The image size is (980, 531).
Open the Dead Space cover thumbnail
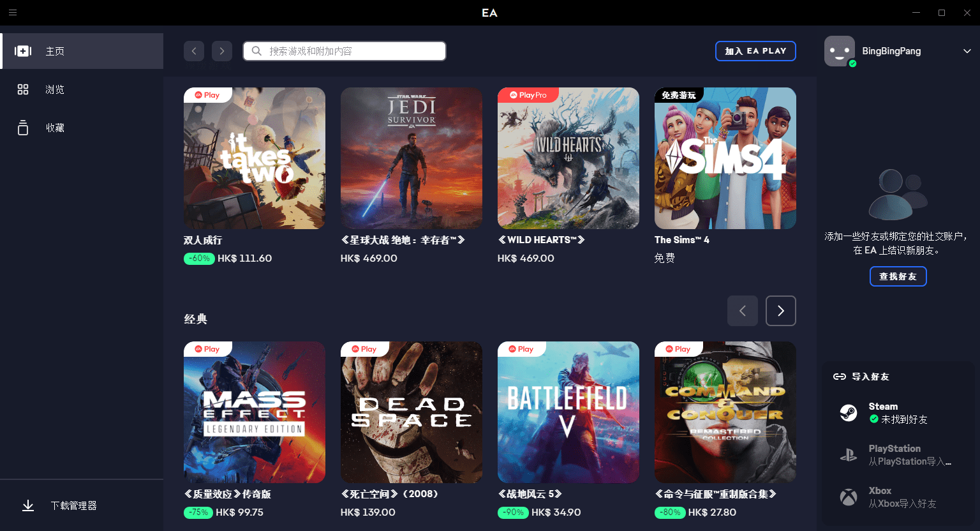[412, 412]
